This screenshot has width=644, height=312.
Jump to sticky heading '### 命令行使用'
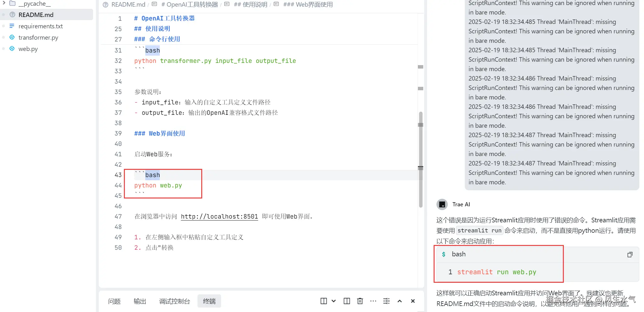157,39
